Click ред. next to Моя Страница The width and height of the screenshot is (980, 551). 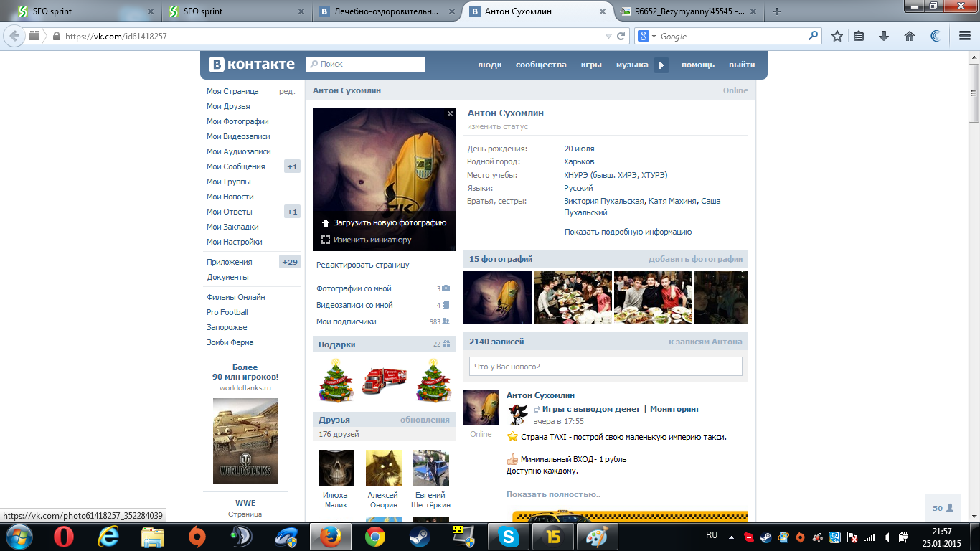[x=287, y=91]
